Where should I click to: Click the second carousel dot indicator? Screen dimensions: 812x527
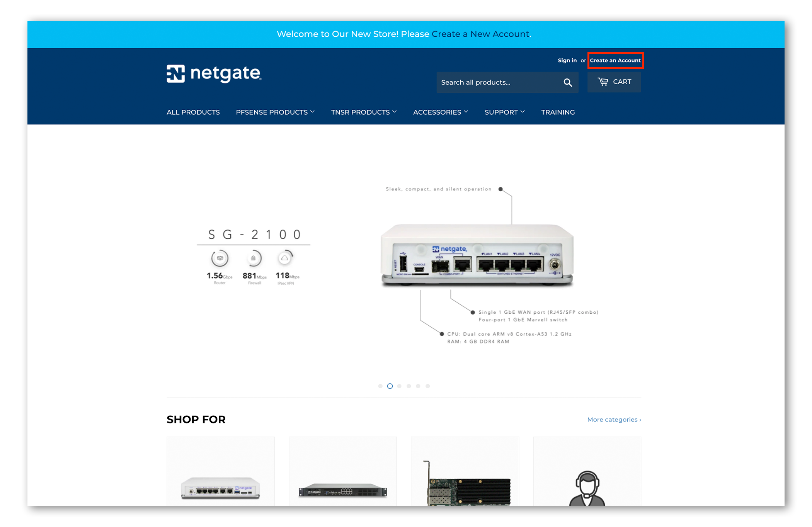coord(390,386)
